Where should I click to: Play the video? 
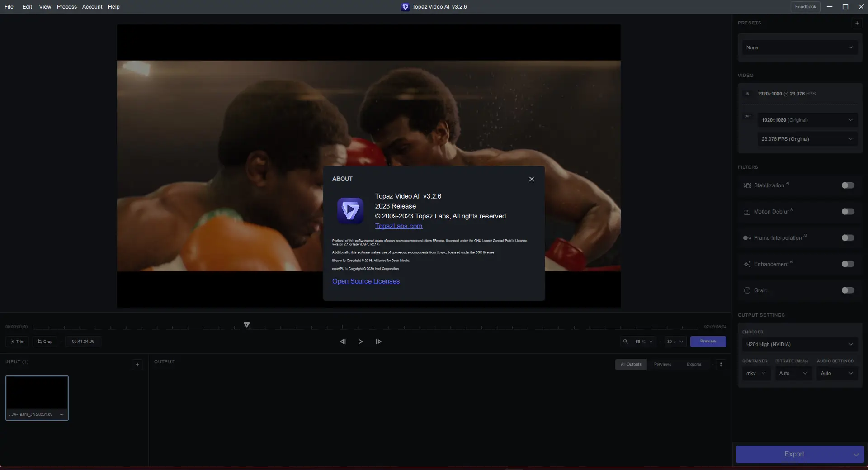pos(360,342)
